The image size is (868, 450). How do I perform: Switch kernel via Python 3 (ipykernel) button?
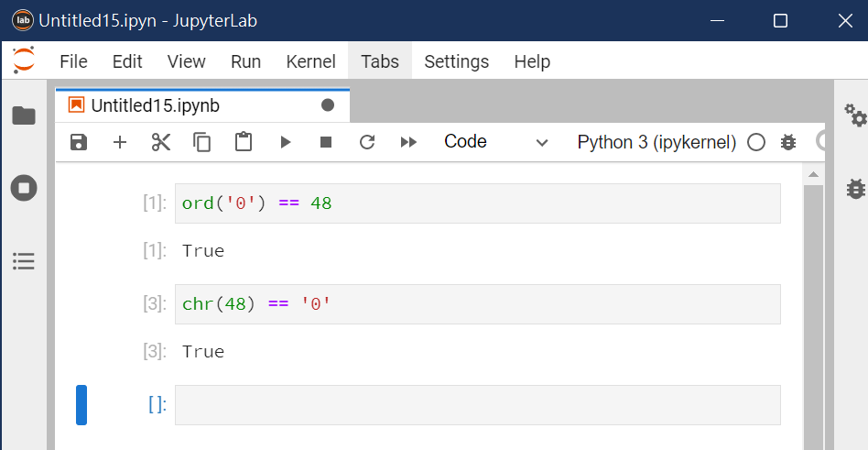(x=656, y=142)
